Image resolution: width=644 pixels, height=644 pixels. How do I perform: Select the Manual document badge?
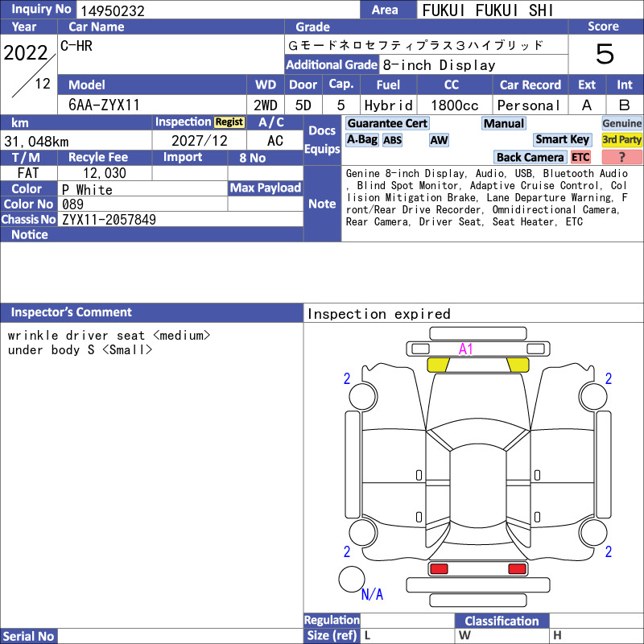click(x=504, y=123)
